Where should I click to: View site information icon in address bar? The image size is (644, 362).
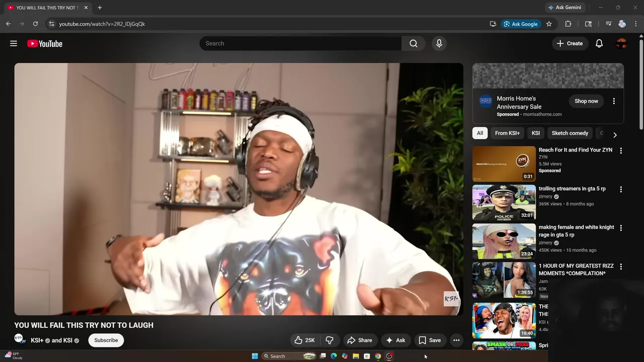pos(51,24)
